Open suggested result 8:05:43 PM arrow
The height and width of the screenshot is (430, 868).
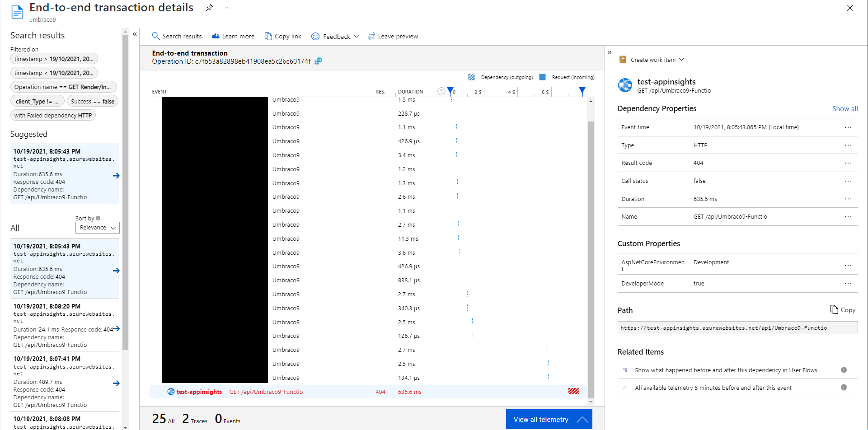pos(116,176)
